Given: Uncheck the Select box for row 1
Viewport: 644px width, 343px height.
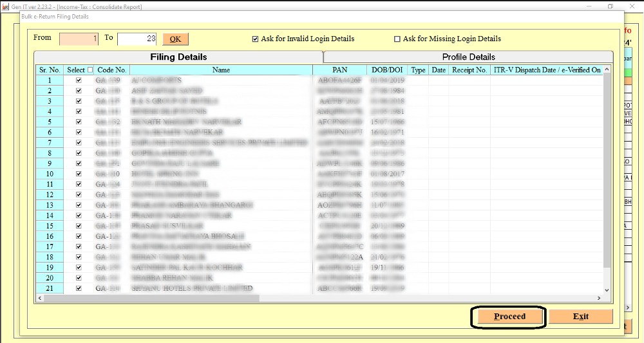Looking at the screenshot, I should pos(79,80).
